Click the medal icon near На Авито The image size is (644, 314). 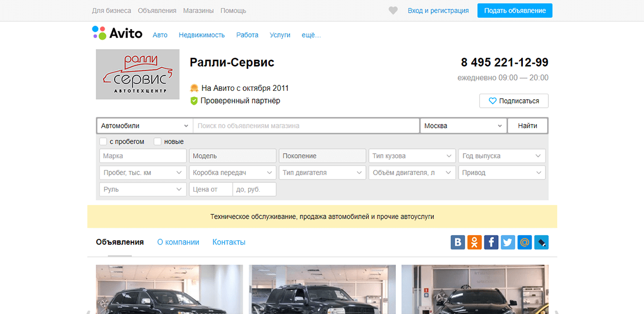point(194,88)
